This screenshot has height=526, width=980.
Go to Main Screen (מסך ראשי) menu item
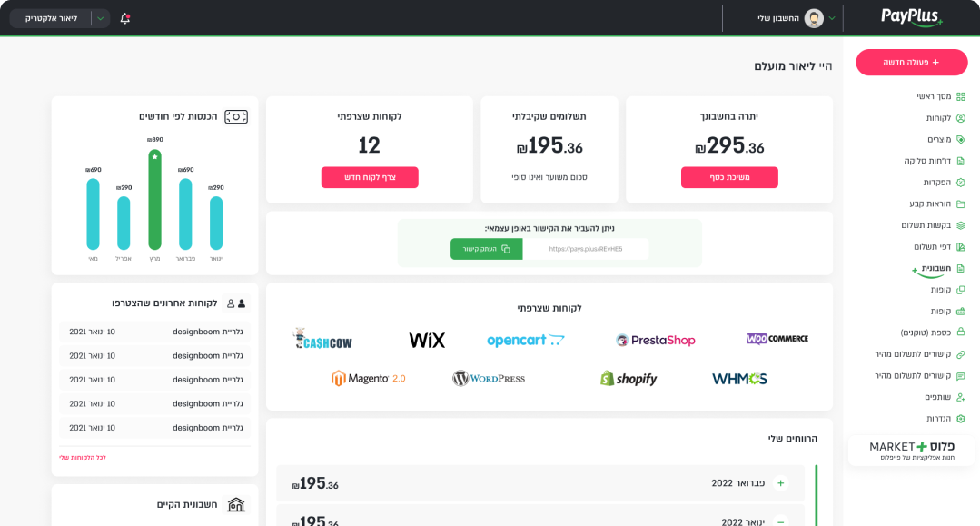point(934,96)
